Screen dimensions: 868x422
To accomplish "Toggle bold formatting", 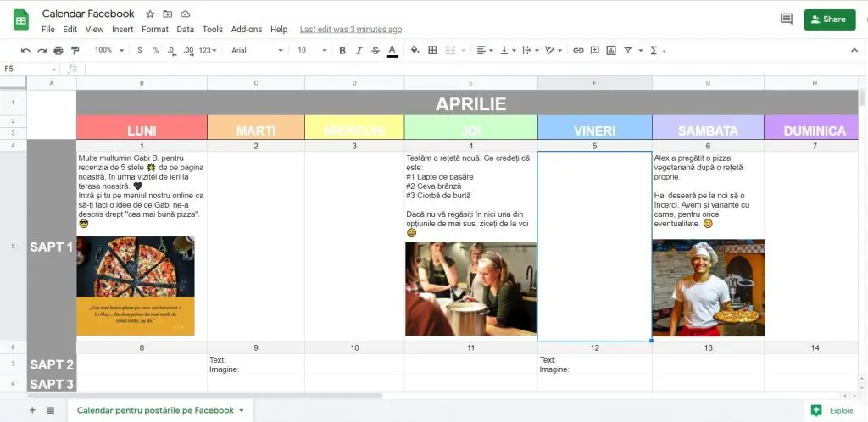I will tap(342, 50).
